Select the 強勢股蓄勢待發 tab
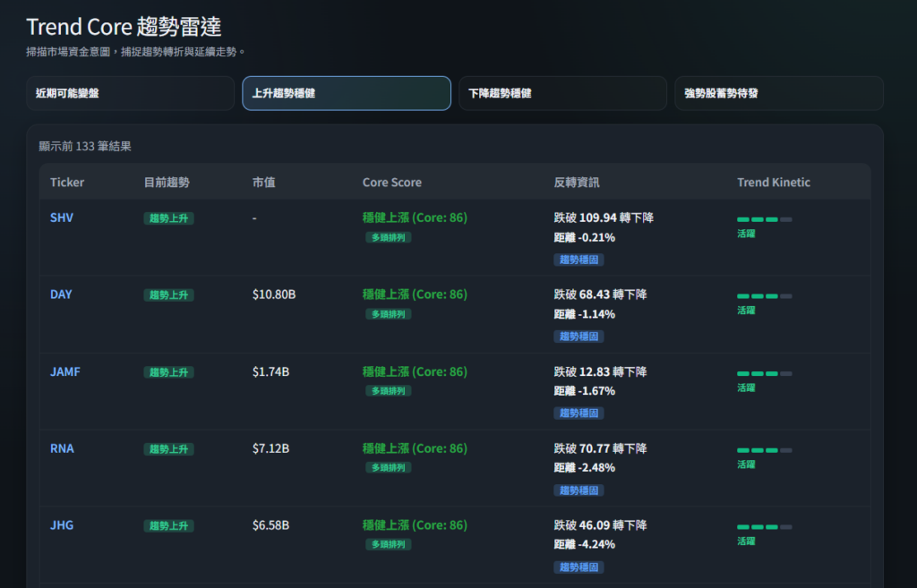The height and width of the screenshot is (588, 917). (x=778, y=93)
